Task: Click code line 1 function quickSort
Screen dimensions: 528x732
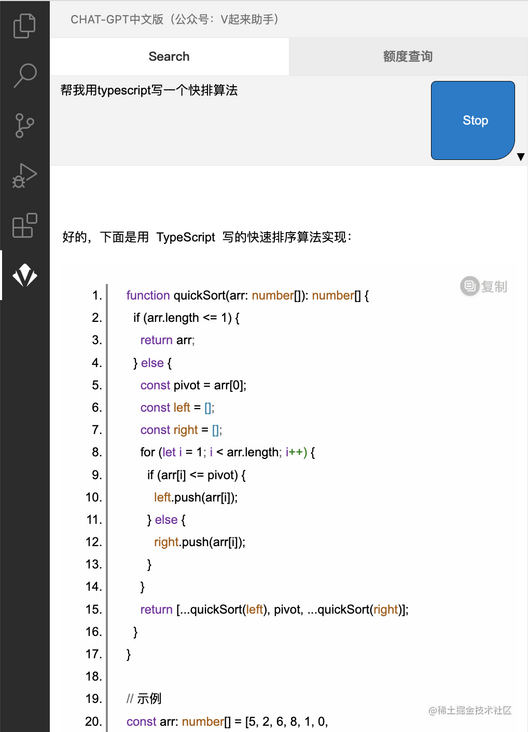Action: point(247,296)
